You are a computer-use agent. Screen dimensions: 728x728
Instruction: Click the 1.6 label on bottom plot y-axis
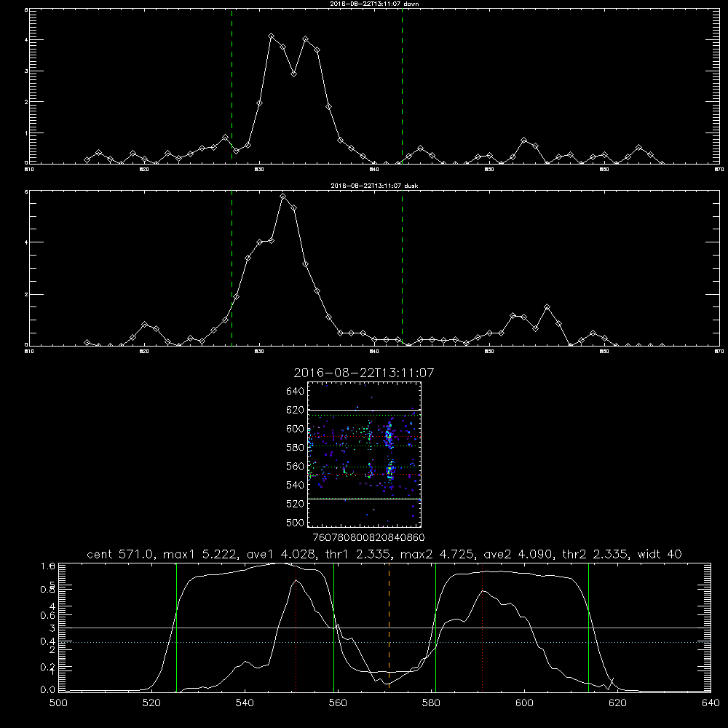coord(48,566)
